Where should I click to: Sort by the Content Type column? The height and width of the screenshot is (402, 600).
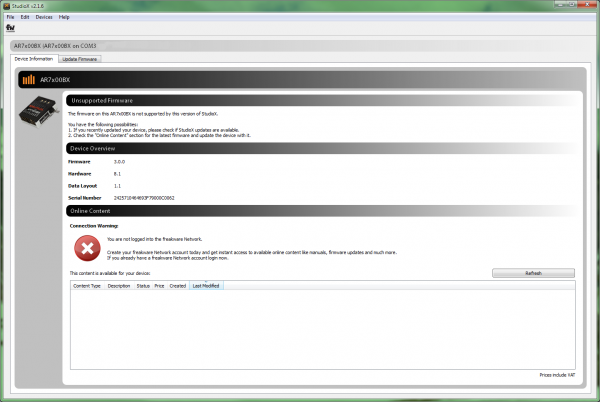tap(87, 286)
